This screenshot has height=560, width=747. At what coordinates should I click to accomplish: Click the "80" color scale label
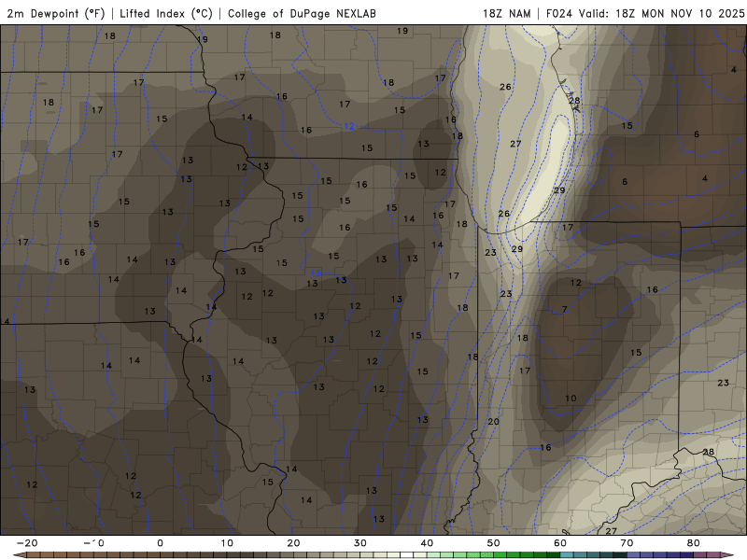pos(694,543)
